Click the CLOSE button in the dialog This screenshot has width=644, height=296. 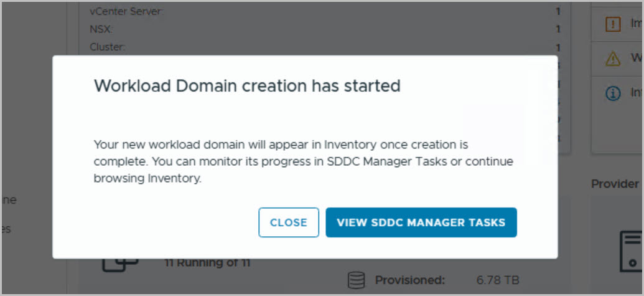tap(288, 222)
